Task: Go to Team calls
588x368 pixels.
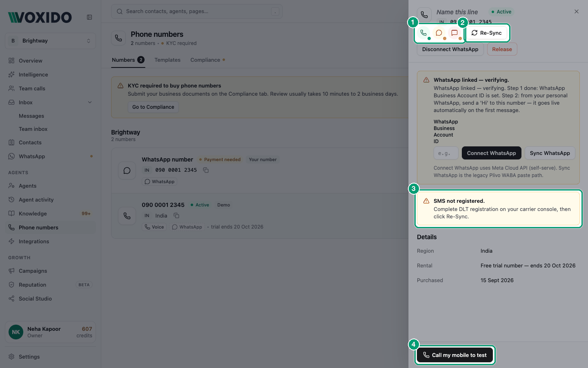Action: [51, 88]
